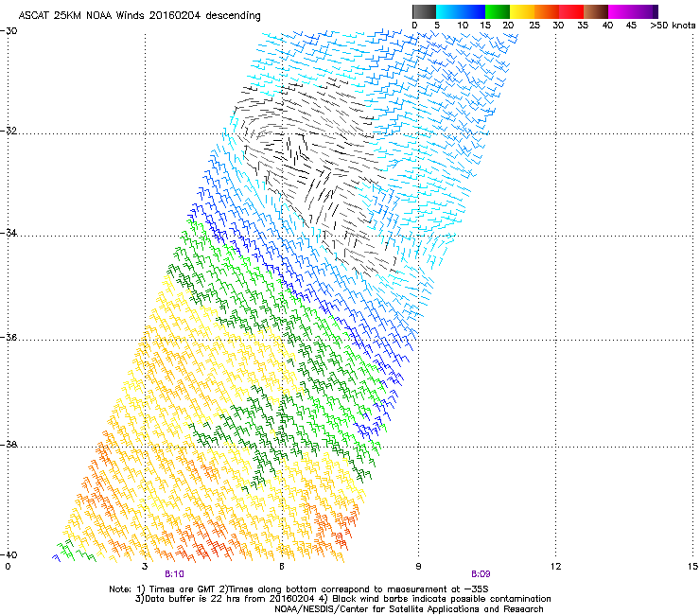Click longitude axis label 15
This screenshot has height=615, width=700.
click(692, 567)
